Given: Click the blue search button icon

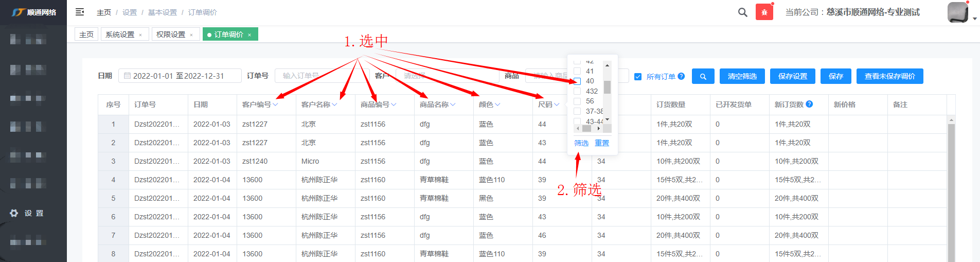Looking at the screenshot, I should 703,76.
